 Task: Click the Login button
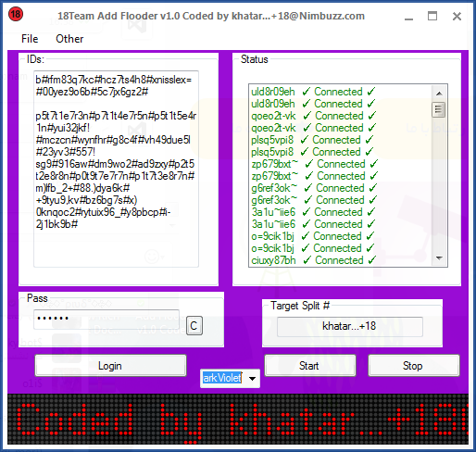110,366
